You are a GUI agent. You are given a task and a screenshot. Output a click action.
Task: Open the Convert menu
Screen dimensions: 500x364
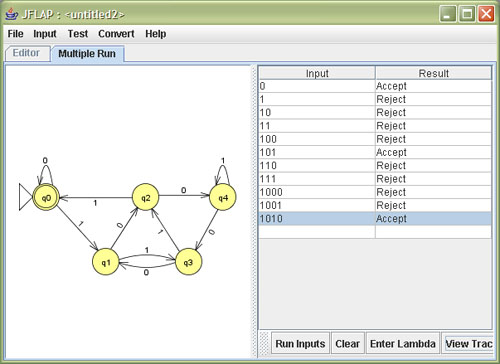(116, 34)
